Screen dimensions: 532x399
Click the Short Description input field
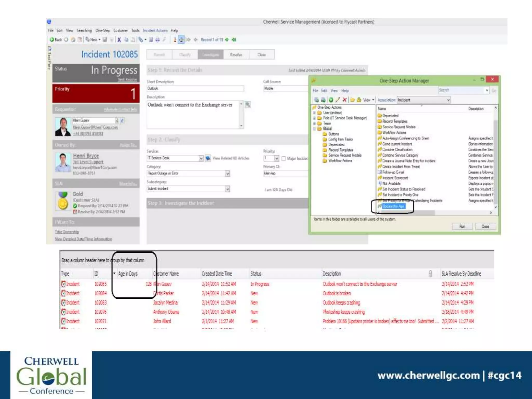tap(195, 89)
